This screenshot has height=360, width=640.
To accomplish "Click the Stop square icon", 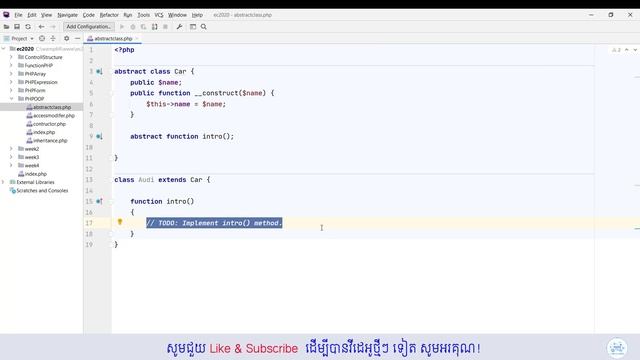I will pyautogui.click(x=165, y=27).
